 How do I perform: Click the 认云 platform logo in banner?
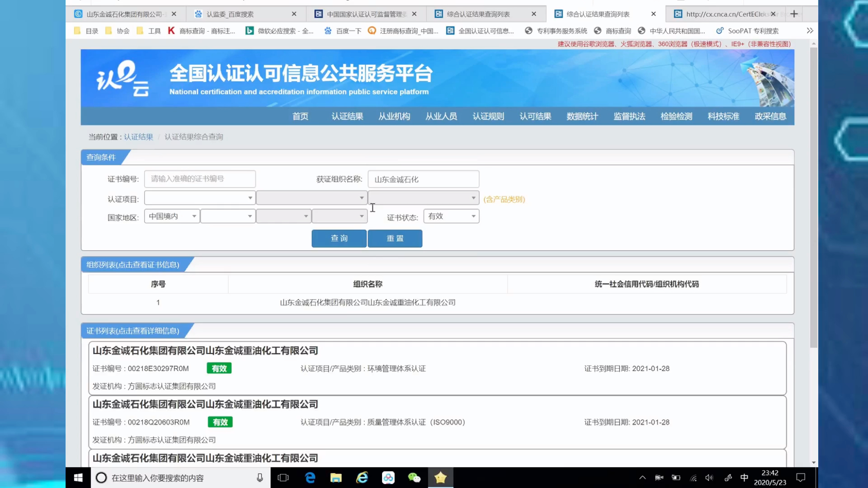pos(122,79)
